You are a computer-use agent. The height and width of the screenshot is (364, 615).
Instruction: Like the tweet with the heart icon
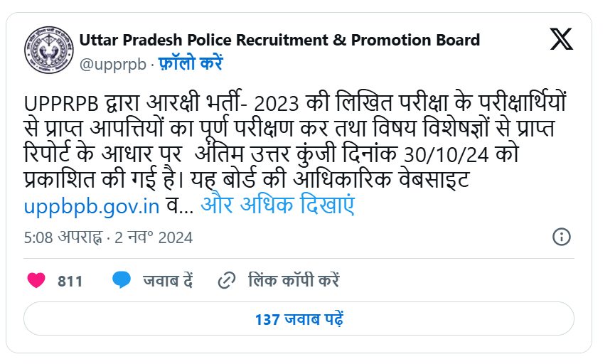pos(36,280)
